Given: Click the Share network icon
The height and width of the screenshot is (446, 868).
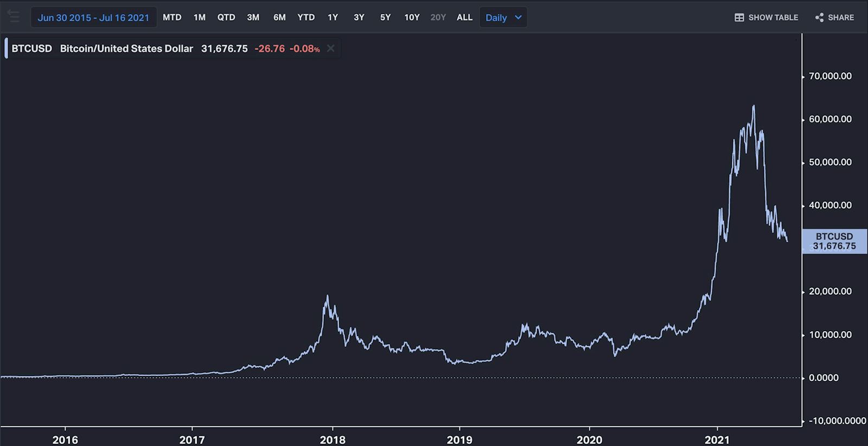Looking at the screenshot, I should 819,17.
